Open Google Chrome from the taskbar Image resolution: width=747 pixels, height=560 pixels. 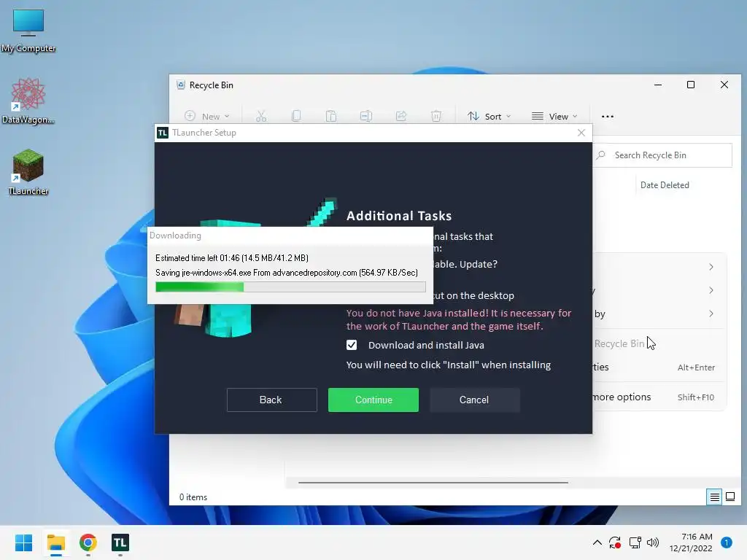[x=88, y=542]
